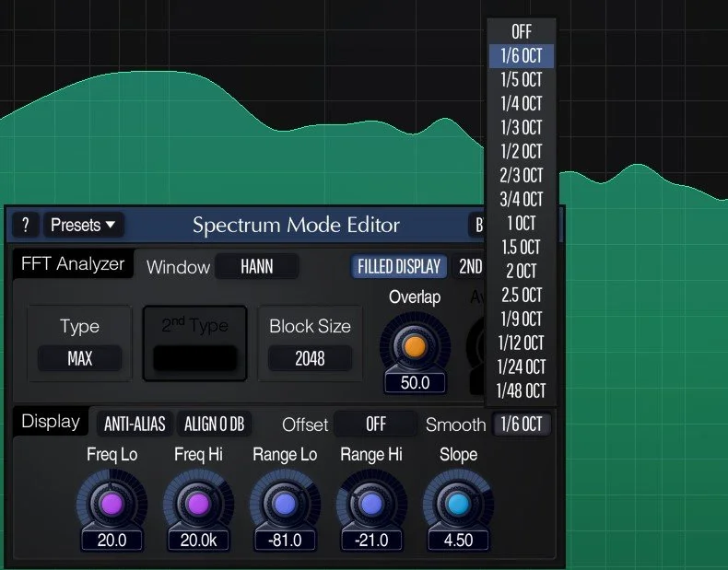The height and width of the screenshot is (570, 728).
Task: Choose 2/3 OCT smoothing option
Action: 522,175
